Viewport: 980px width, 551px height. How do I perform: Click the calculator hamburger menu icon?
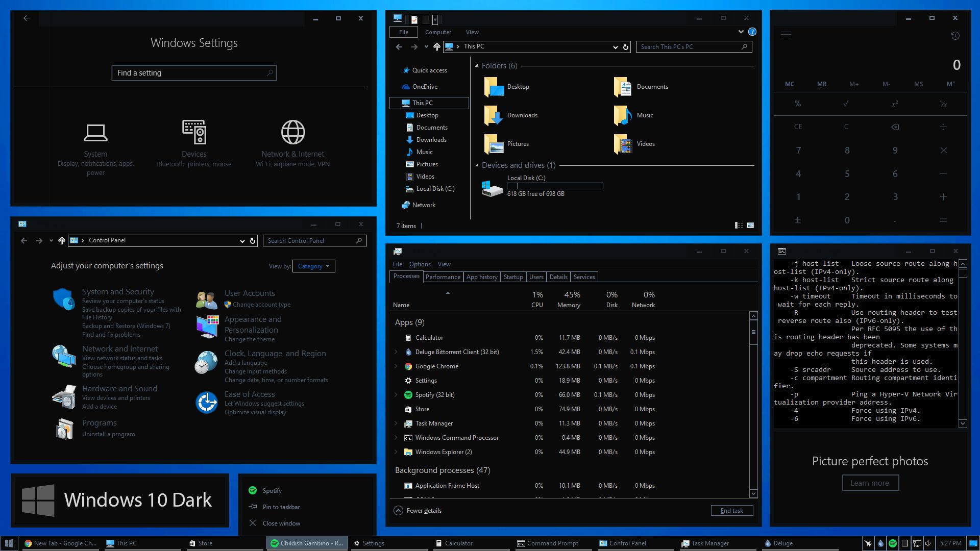(786, 35)
